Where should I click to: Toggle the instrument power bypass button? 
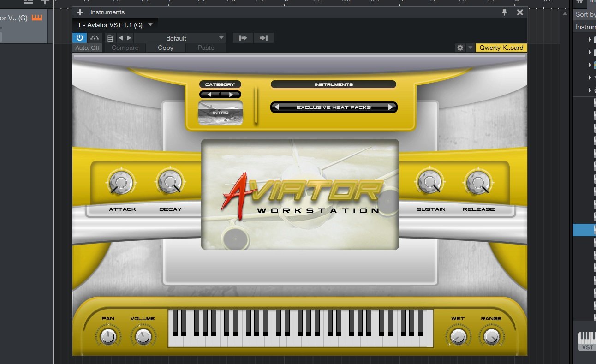pos(79,38)
